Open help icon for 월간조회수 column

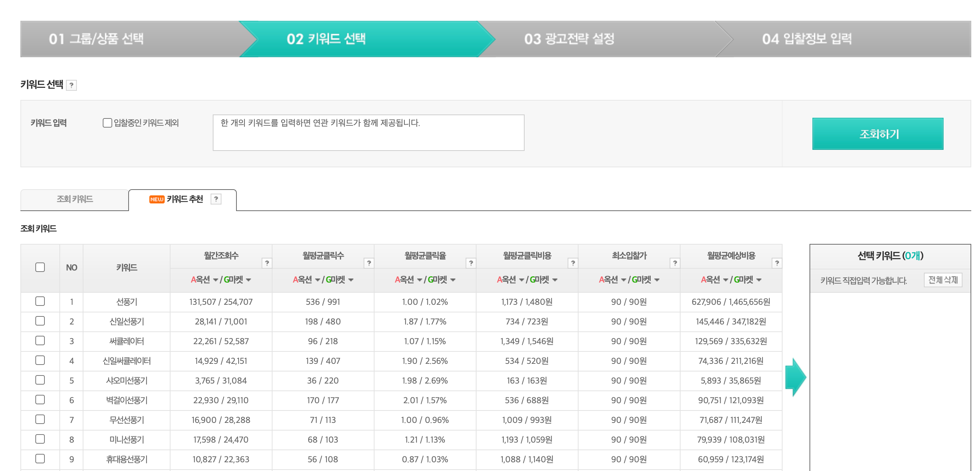coord(267,263)
